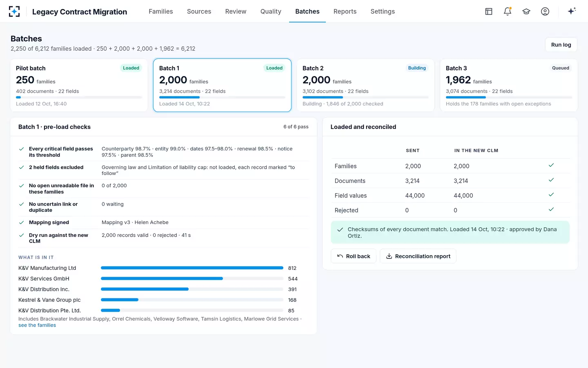Click the app logo icon
Image resolution: width=588 pixels, height=368 pixels.
click(x=14, y=11)
